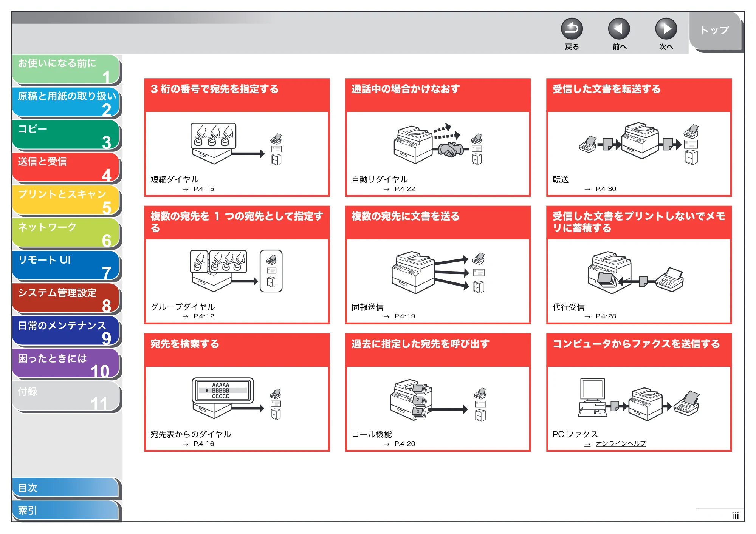Open chapter 9 日常のメンテナンス
This screenshot has width=756, height=534.
(x=66, y=331)
